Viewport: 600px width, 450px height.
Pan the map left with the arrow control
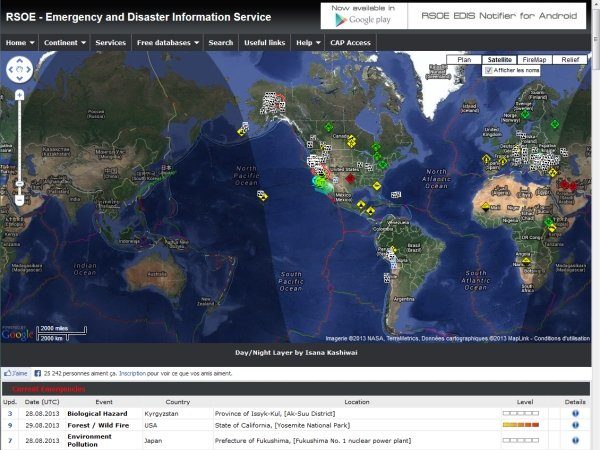[x=11, y=70]
